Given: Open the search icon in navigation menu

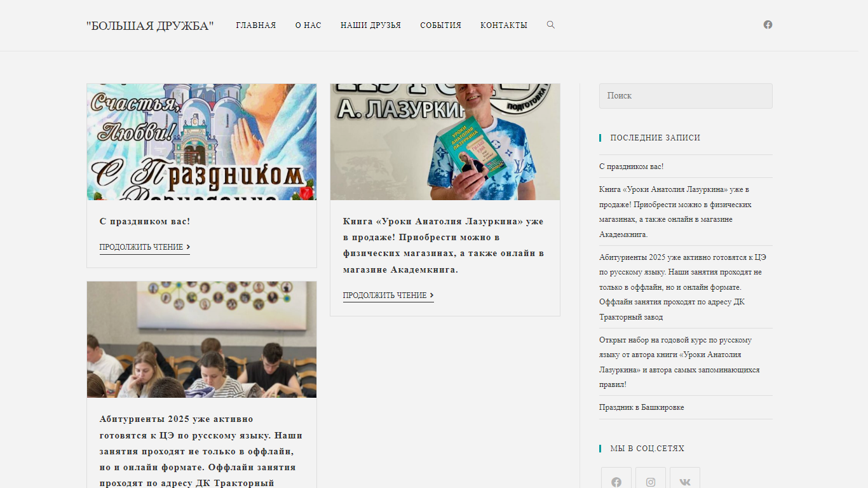Looking at the screenshot, I should (551, 25).
